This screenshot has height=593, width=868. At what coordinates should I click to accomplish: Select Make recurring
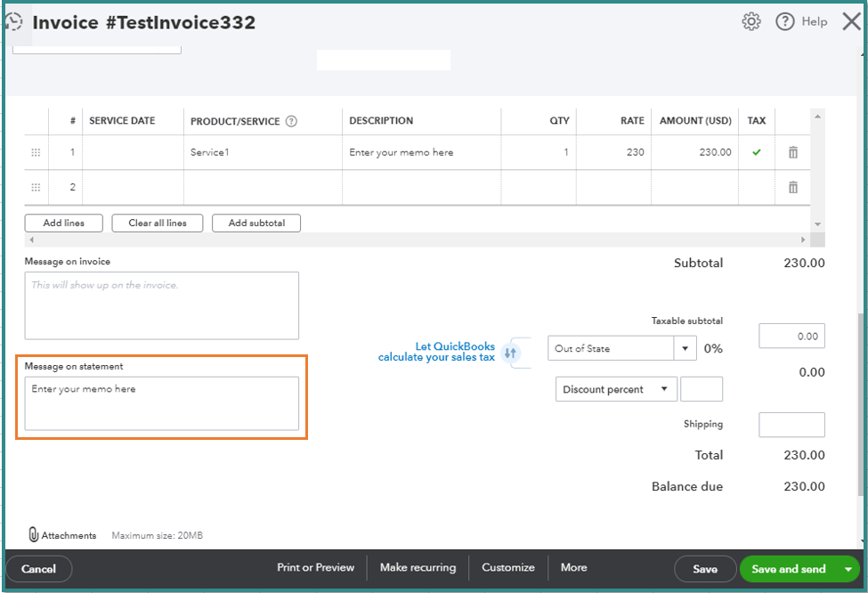pyautogui.click(x=418, y=567)
